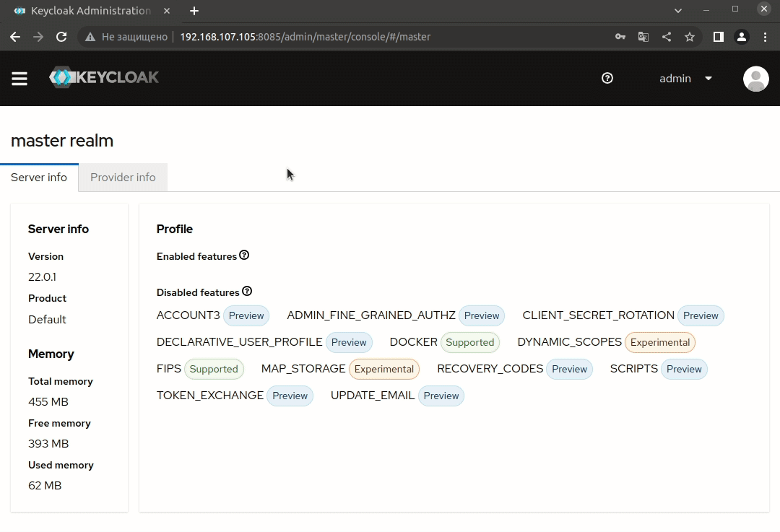The width and height of the screenshot is (780, 532).
Task: Open the hamburger navigation menu
Action: (19, 79)
